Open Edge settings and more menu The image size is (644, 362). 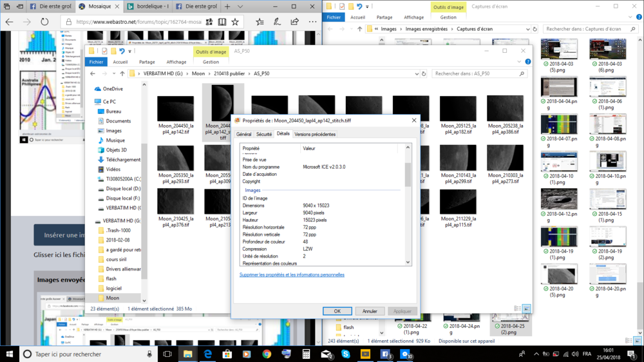coord(312,22)
